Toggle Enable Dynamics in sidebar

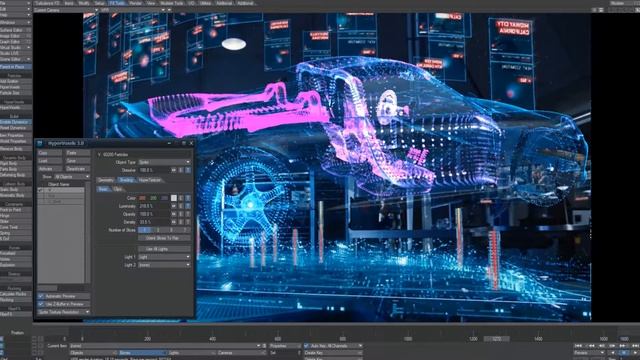tap(16, 122)
